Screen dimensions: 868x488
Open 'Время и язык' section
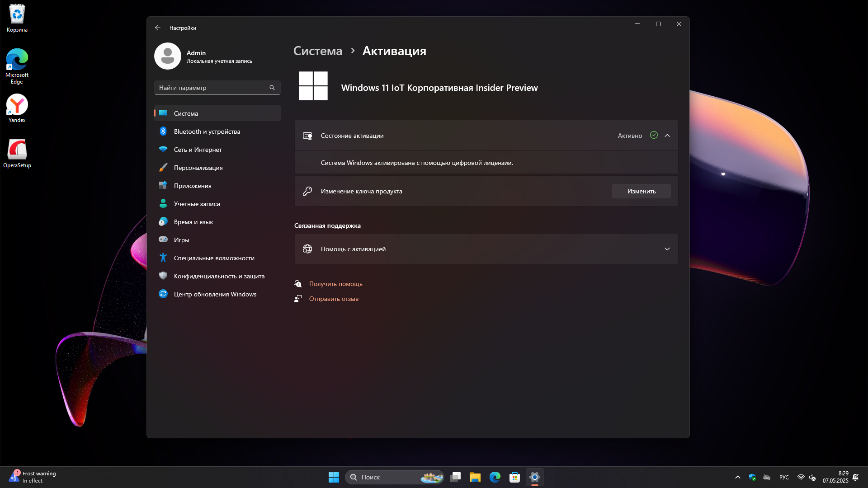tap(217, 222)
